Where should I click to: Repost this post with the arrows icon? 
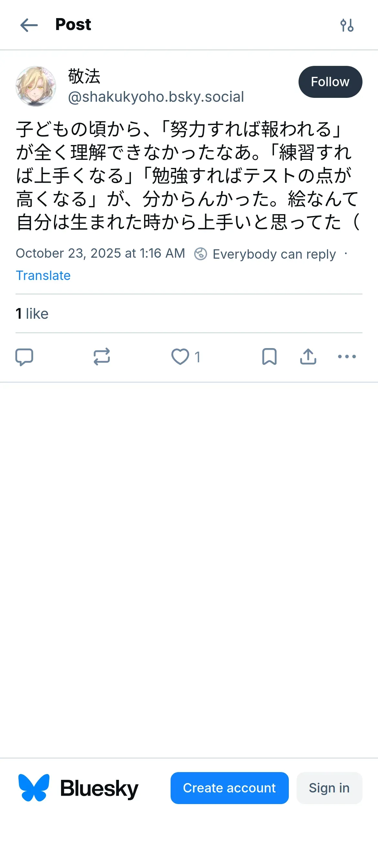101,356
